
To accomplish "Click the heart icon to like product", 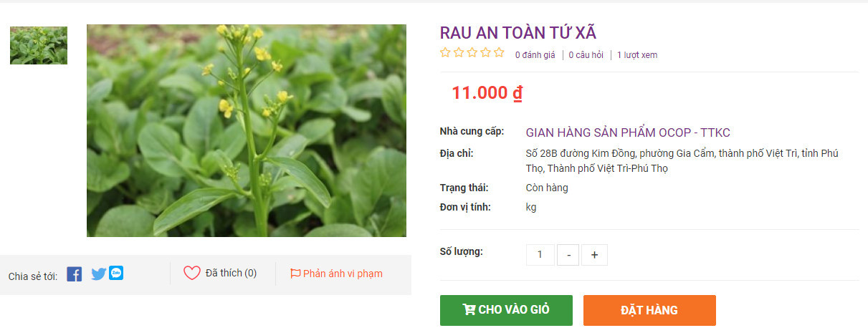I will click(x=192, y=273).
